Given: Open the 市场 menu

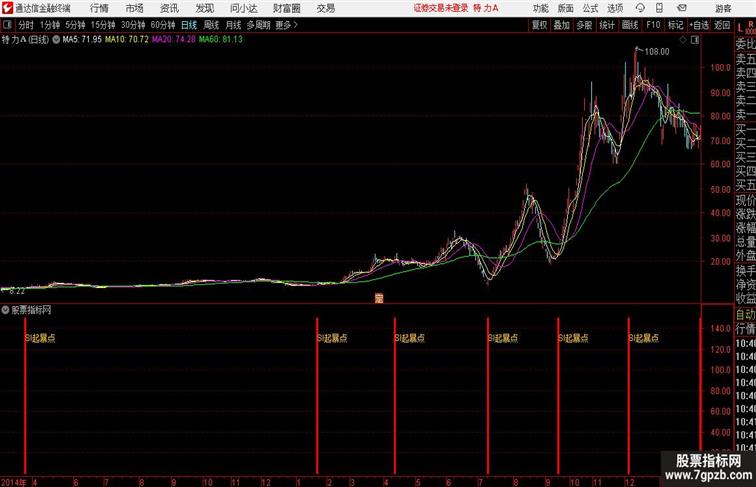Looking at the screenshot, I should [135, 8].
